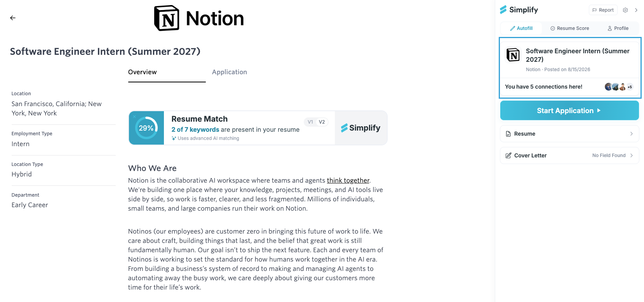
Task: Collapse the Simplify panel with chevron
Action: 636,10
